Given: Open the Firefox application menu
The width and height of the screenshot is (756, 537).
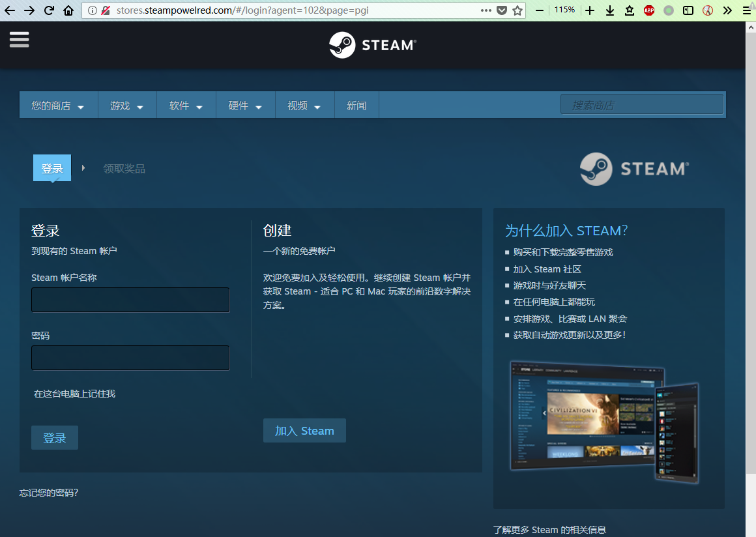Looking at the screenshot, I should (747, 10).
